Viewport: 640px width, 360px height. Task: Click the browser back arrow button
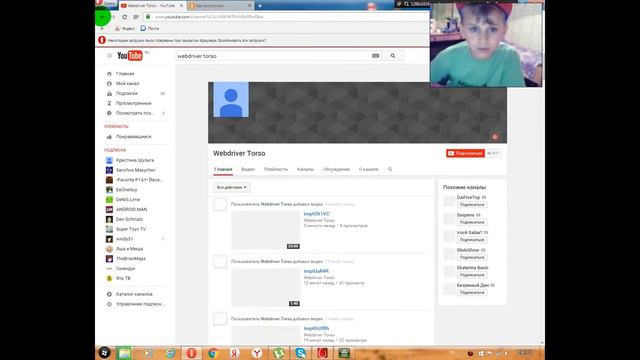[102, 17]
